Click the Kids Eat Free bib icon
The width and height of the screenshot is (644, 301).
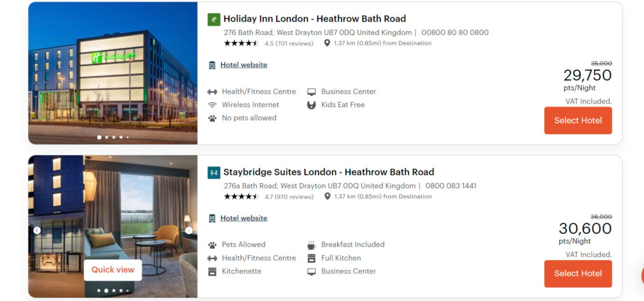312,105
